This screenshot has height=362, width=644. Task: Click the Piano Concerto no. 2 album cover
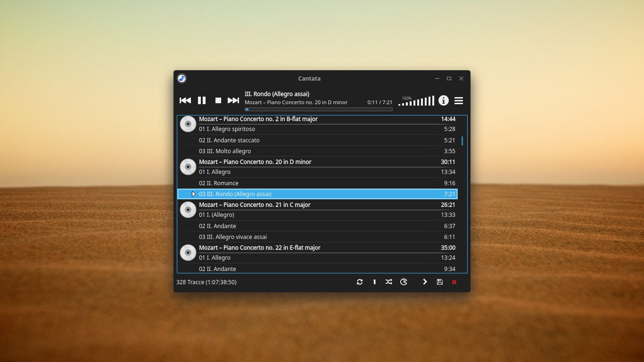(188, 124)
